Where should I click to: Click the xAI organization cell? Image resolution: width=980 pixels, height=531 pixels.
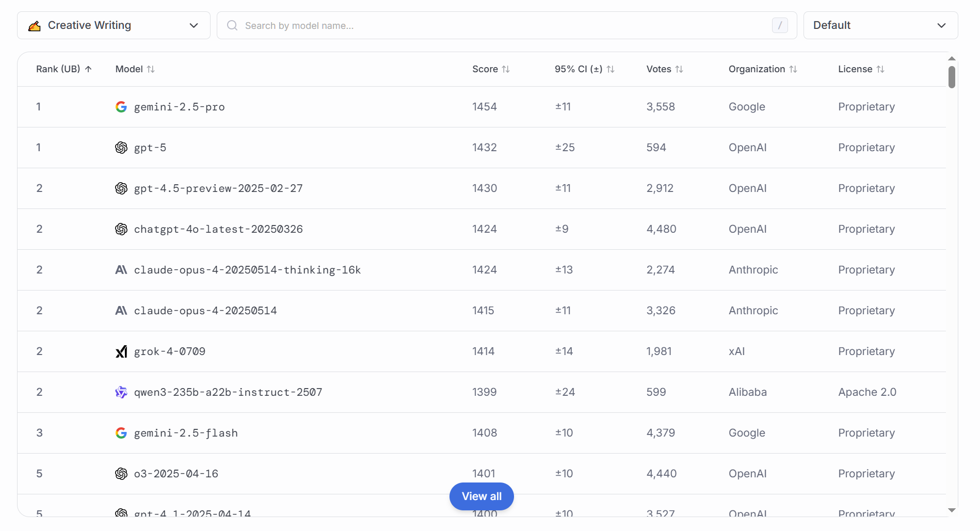click(x=736, y=351)
